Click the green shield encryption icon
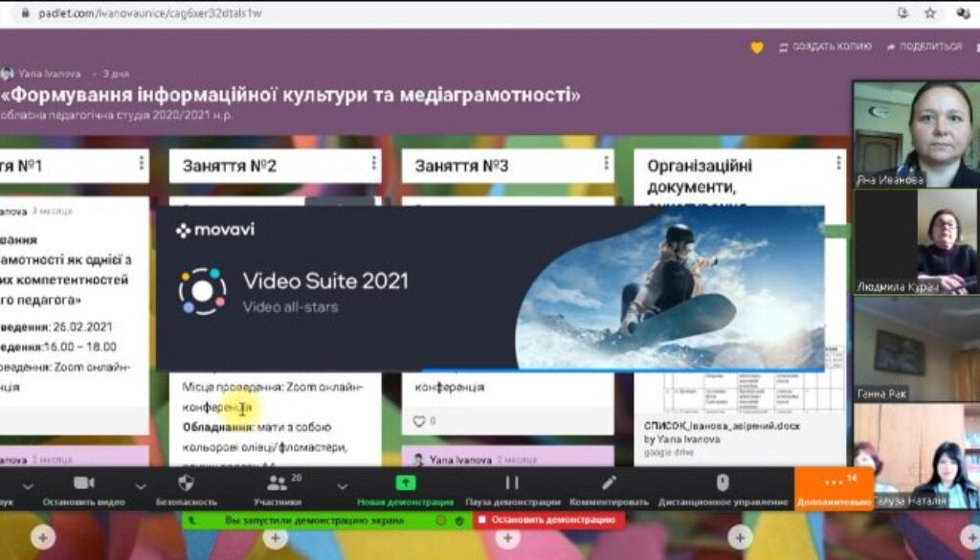 coord(459,520)
